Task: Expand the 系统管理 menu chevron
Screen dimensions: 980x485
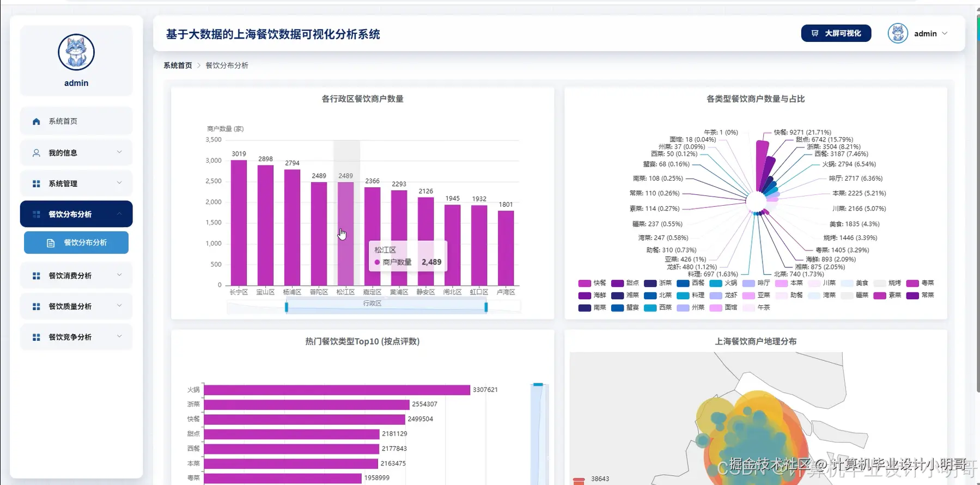Action: pos(119,183)
